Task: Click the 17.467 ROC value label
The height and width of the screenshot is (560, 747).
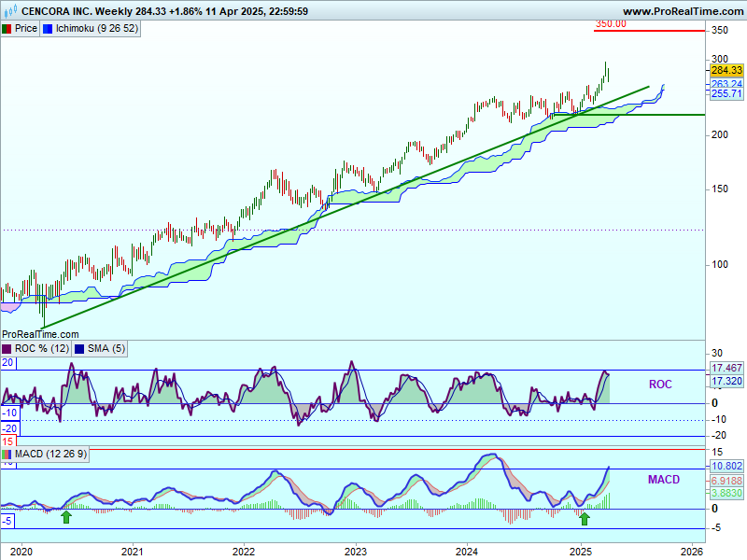Action: point(726,370)
